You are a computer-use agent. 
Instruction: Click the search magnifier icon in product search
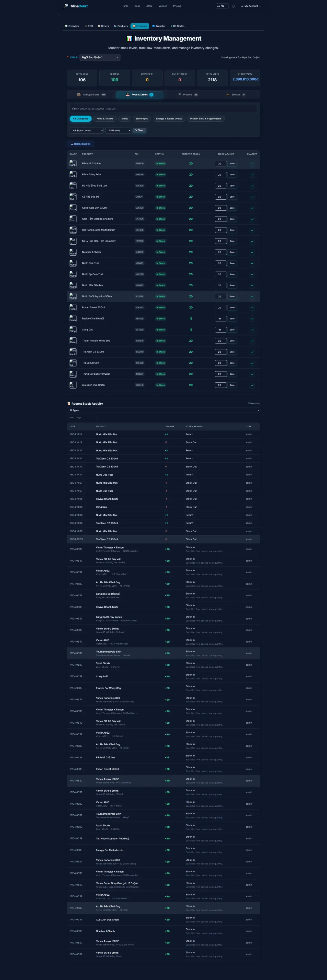[73, 109]
